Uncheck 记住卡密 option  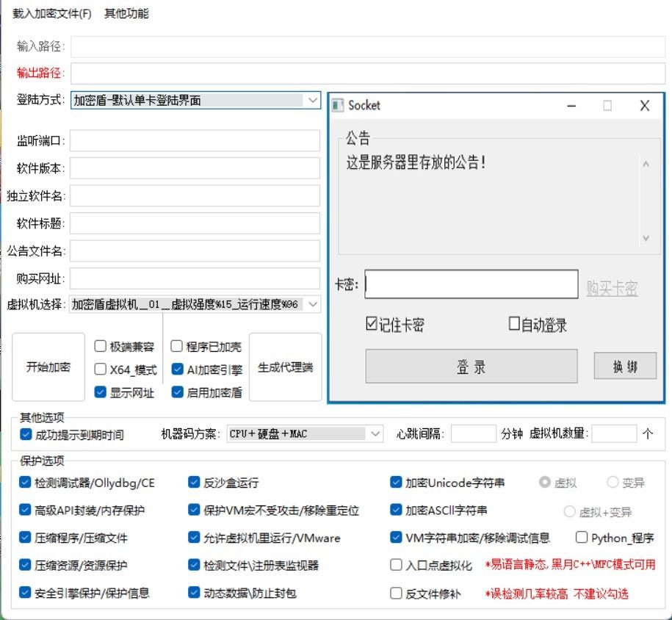pos(372,324)
